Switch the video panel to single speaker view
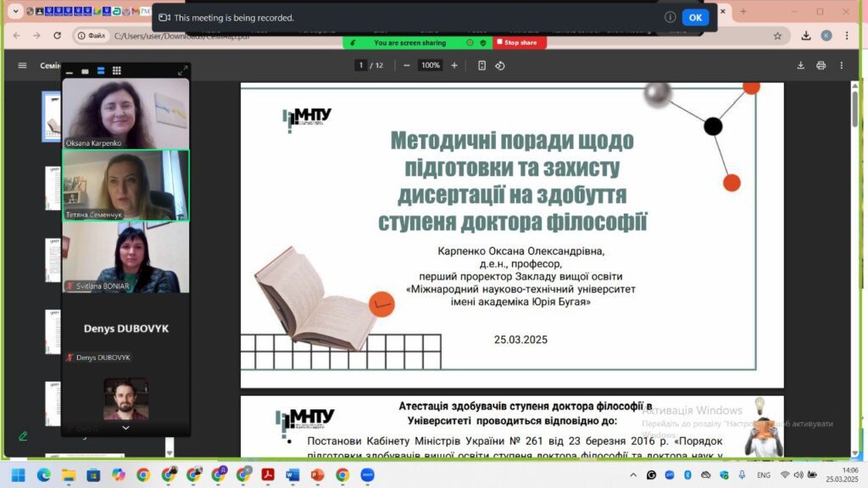868x488 pixels. [85, 71]
